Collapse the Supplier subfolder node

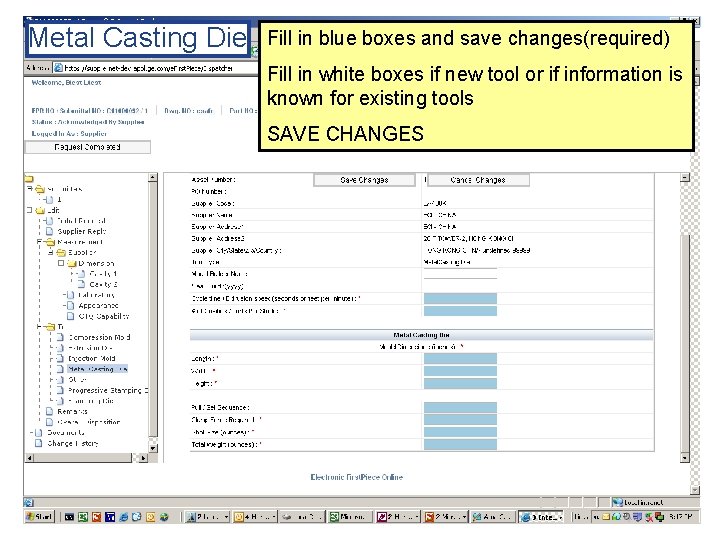(x=51, y=252)
